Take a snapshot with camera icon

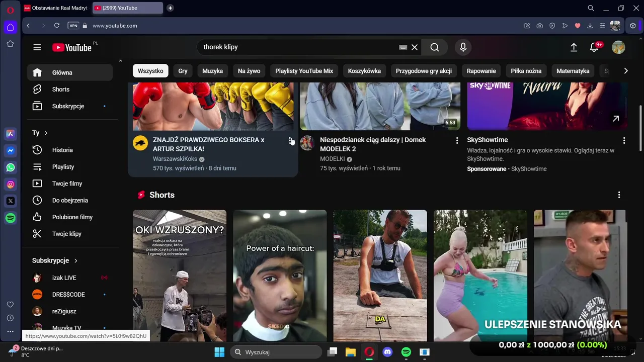pyautogui.click(x=539, y=26)
